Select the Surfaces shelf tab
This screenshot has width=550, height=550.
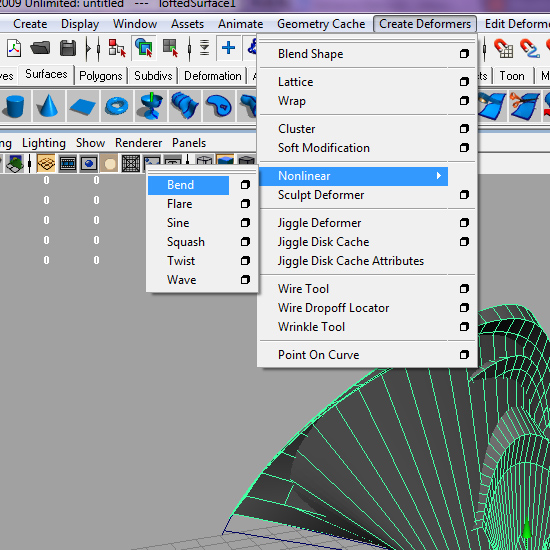coord(46,74)
